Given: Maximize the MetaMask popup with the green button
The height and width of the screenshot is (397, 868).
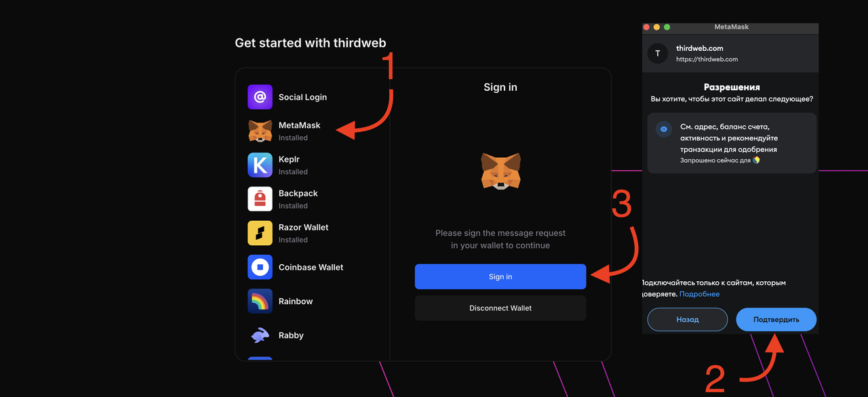Looking at the screenshot, I should (x=667, y=27).
